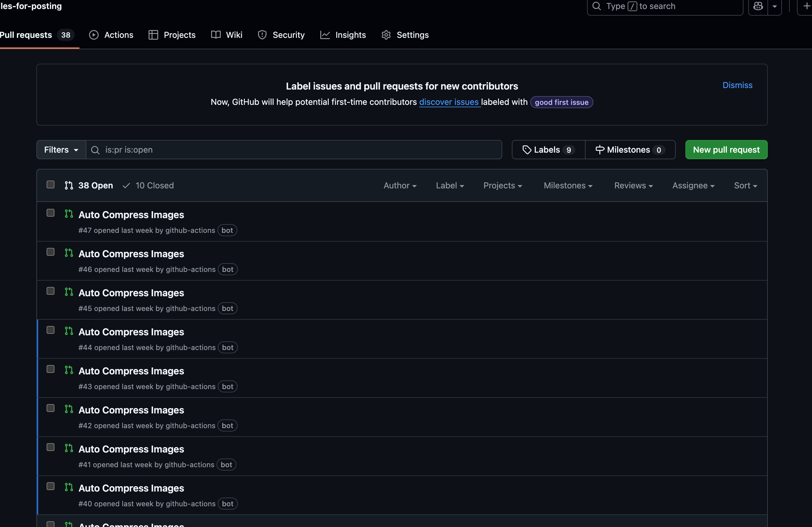
Task: Expand the Assignee filter dropdown
Action: coord(693,185)
